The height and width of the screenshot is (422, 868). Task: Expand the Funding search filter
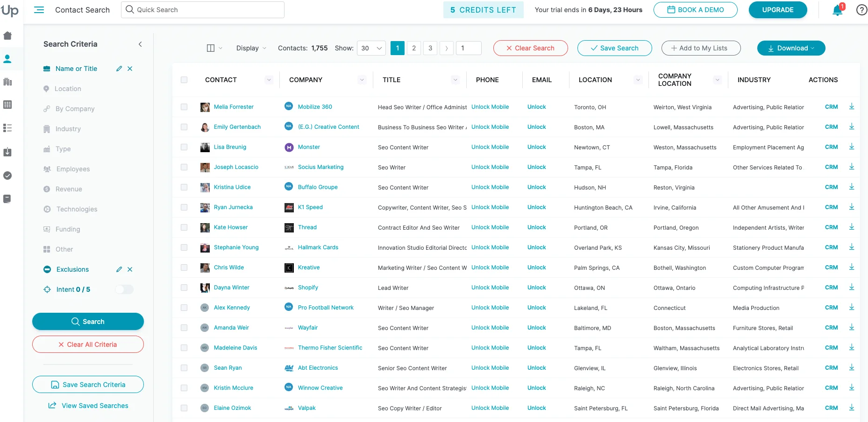tap(68, 229)
